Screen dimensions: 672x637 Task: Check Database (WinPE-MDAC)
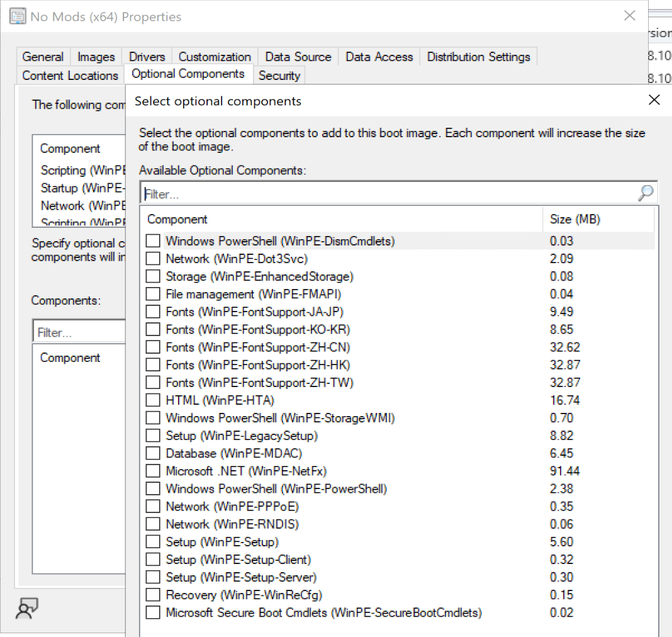click(x=152, y=453)
